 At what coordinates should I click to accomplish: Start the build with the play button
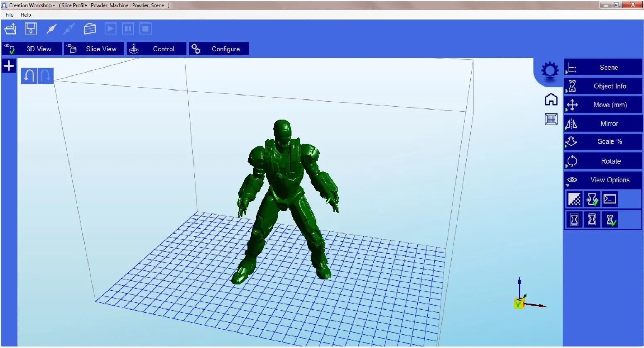click(110, 29)
